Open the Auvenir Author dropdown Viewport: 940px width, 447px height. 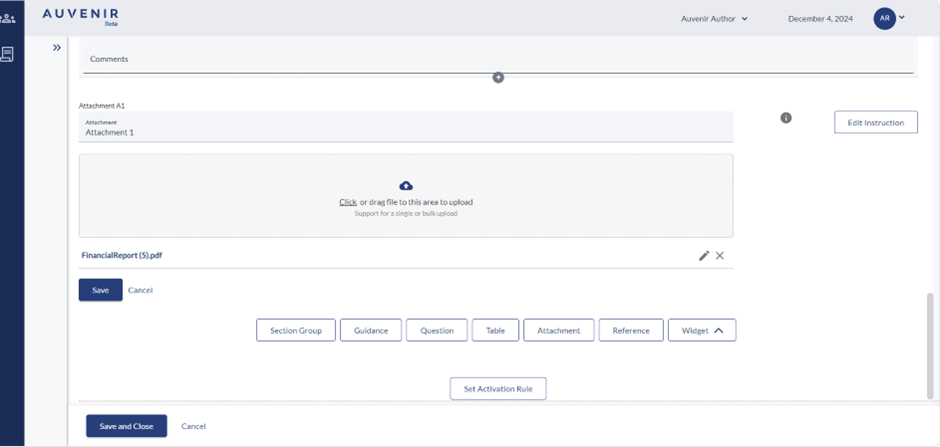pyautogui.click(x=713, y=18)
